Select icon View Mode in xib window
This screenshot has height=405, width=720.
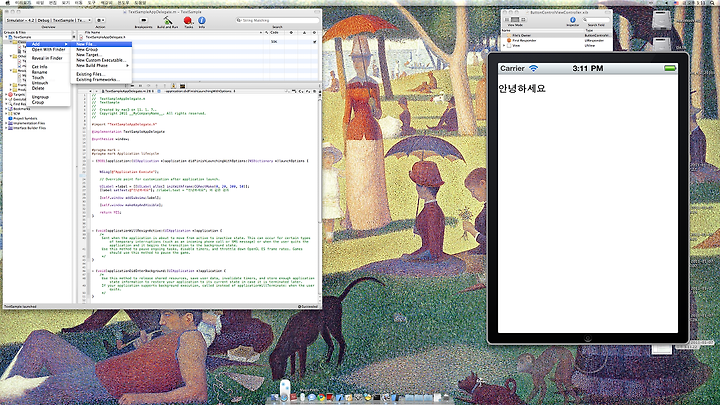click(x=523, y=20)
